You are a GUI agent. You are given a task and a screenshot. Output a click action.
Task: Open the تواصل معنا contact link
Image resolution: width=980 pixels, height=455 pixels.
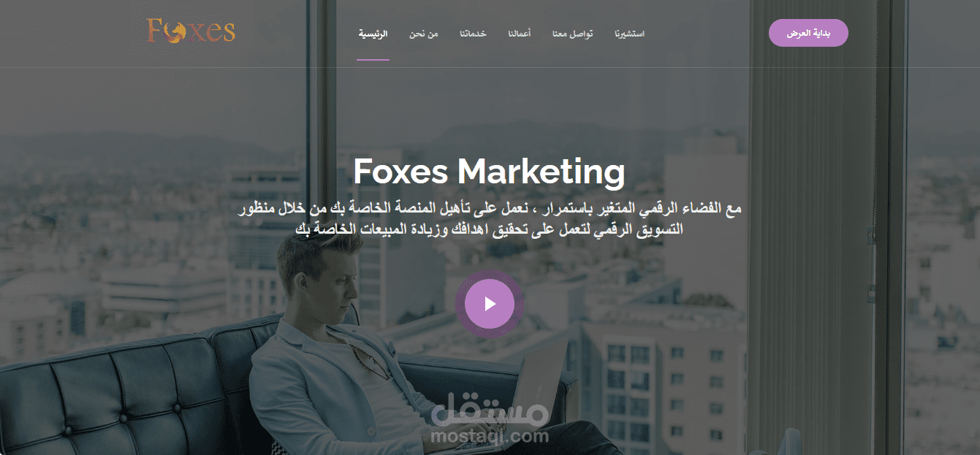[x=572, y=34]
